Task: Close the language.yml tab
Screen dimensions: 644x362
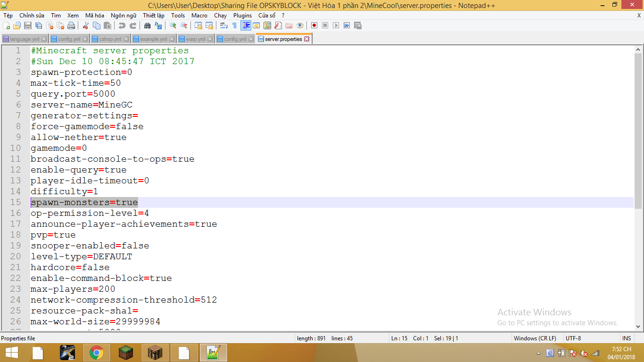Action: point(44,39)
